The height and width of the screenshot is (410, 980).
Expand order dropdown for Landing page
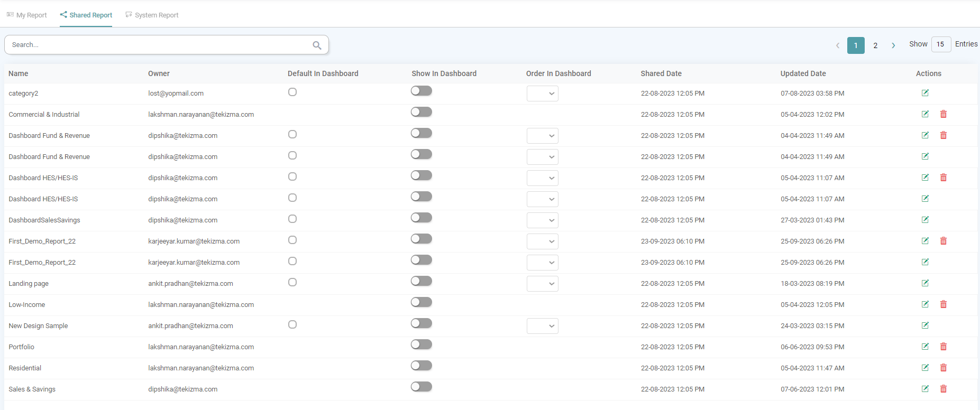542,284
